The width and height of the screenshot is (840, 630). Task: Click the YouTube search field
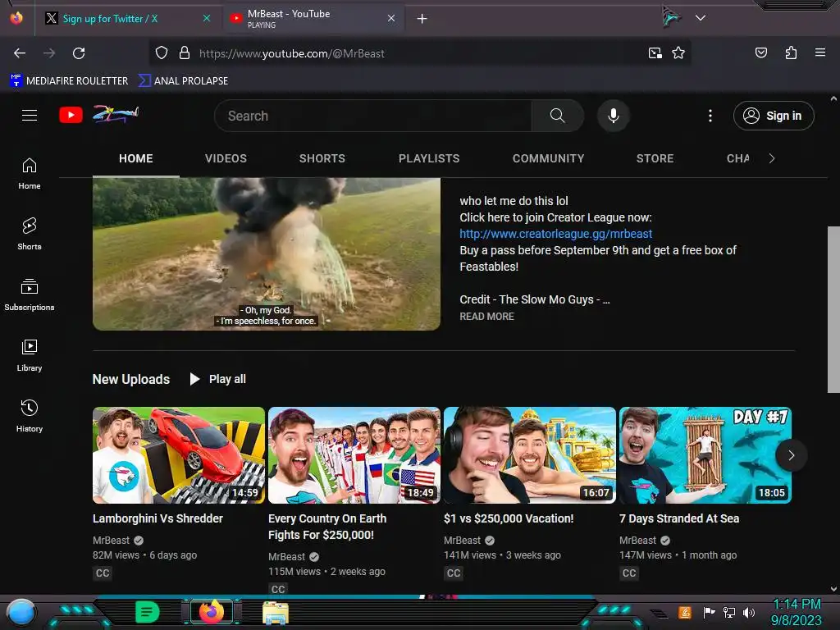point(373,116)
